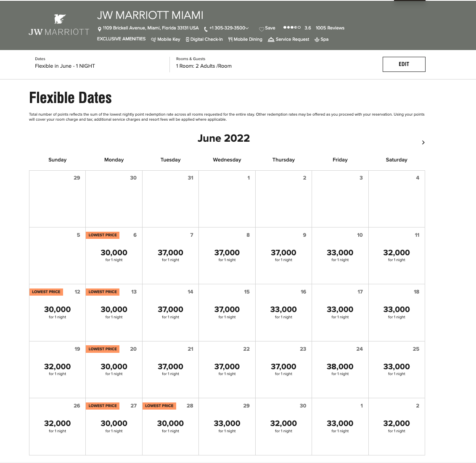Click the Rooms & Guests '1 Room: 2 Adults /Room' field
Screen dimensions: 476x463
[204, 66]
